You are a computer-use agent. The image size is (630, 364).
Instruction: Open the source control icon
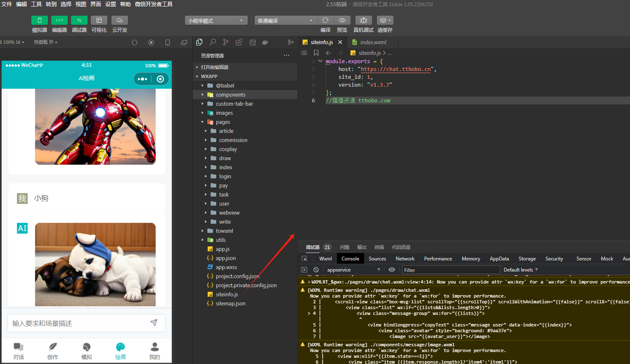point(226,42)
